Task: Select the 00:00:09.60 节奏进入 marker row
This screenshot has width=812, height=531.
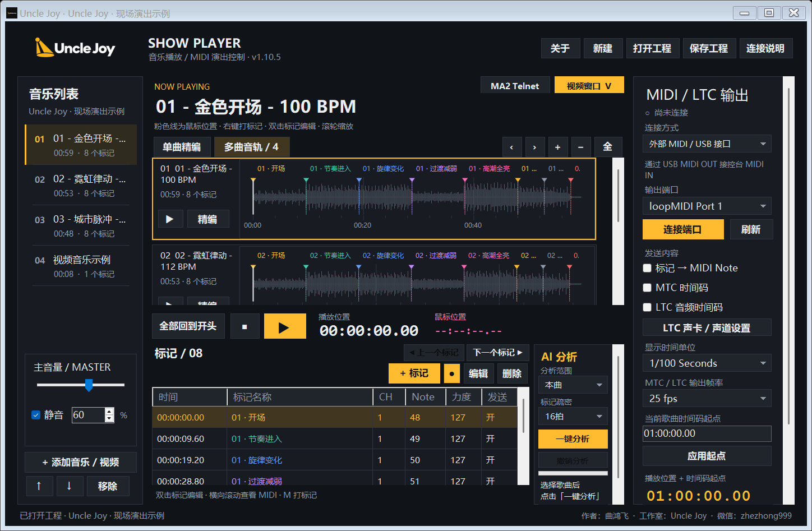Action: 335,438
